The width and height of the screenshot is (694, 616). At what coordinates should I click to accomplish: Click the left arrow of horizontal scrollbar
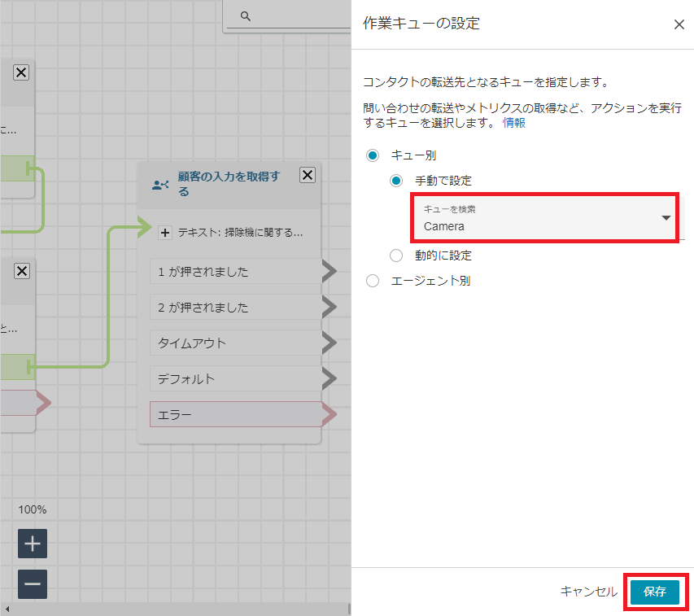[7, 609]
